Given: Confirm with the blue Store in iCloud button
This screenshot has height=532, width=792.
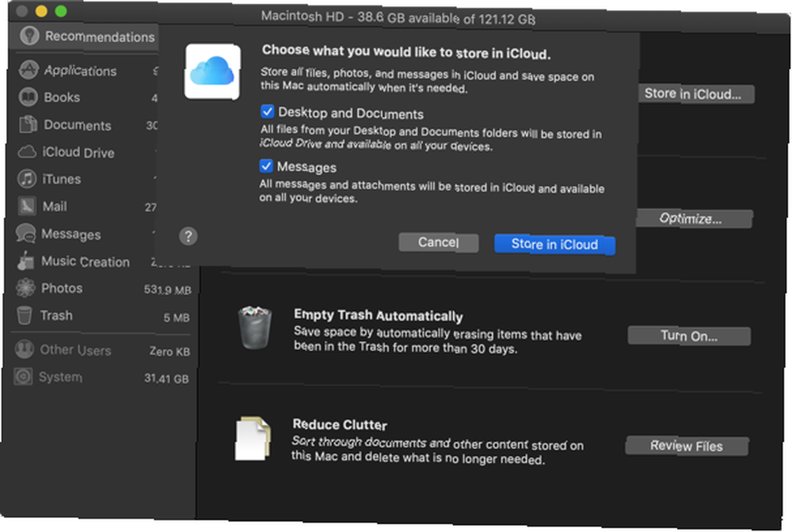Looking at the screenshot, I should pos(554,245).
